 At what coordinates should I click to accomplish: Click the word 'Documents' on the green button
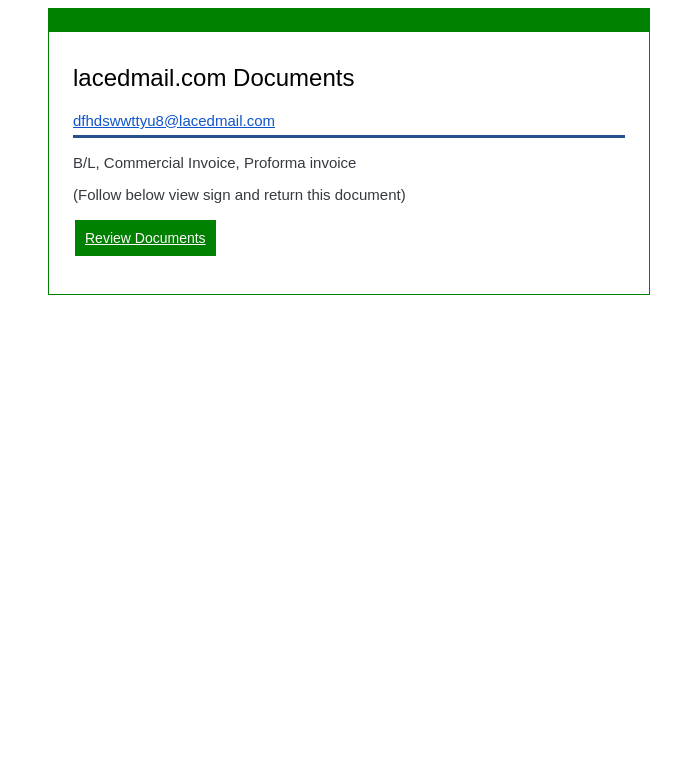click(170, 238)
